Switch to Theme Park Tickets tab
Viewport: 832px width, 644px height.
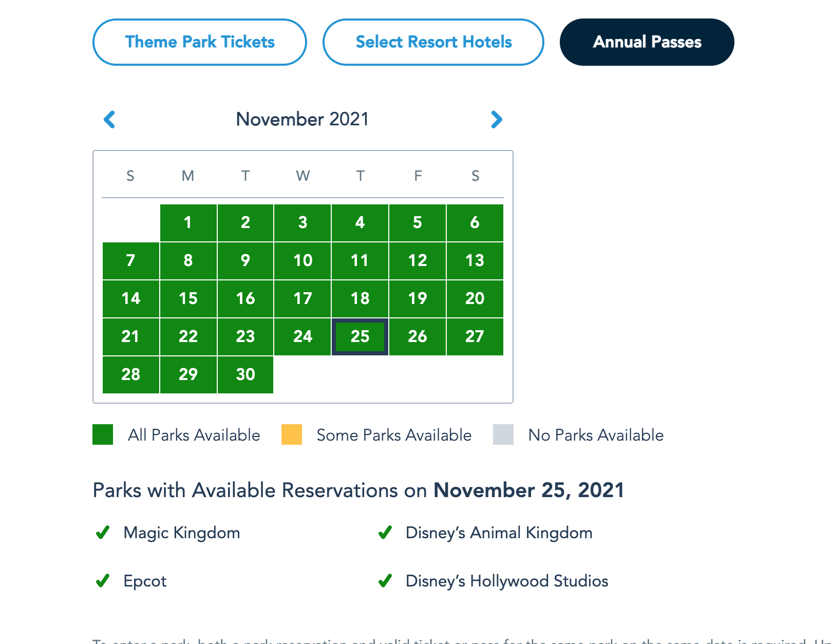pyautogui.click(x=200, y=42)
